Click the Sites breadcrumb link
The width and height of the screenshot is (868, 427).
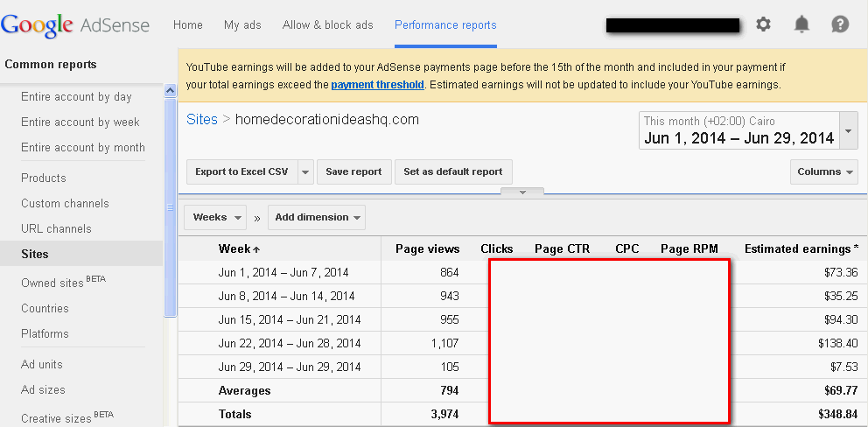(202, 119)
